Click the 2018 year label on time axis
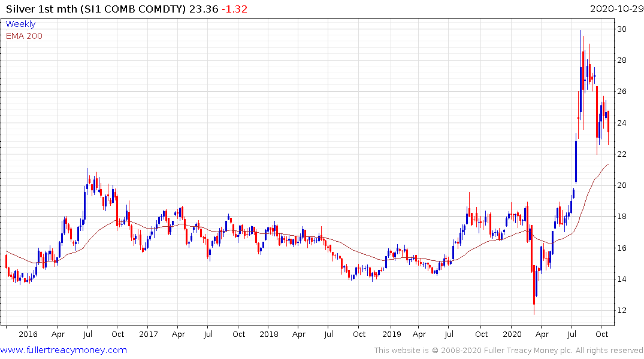 pyautogui.click(x=269, y=334)
